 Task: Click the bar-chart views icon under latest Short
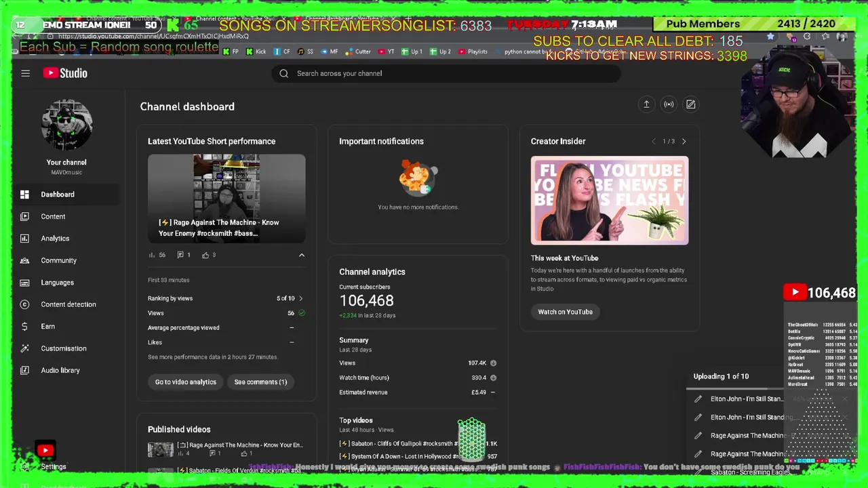(152, 255)
